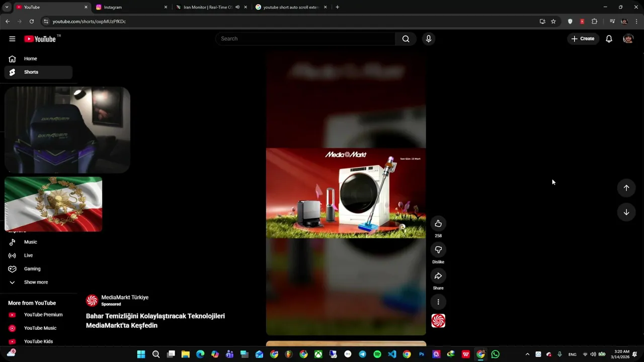Open Visual Studio Code from taskbar
Screen dimensions: 644x362
(392, 354)
